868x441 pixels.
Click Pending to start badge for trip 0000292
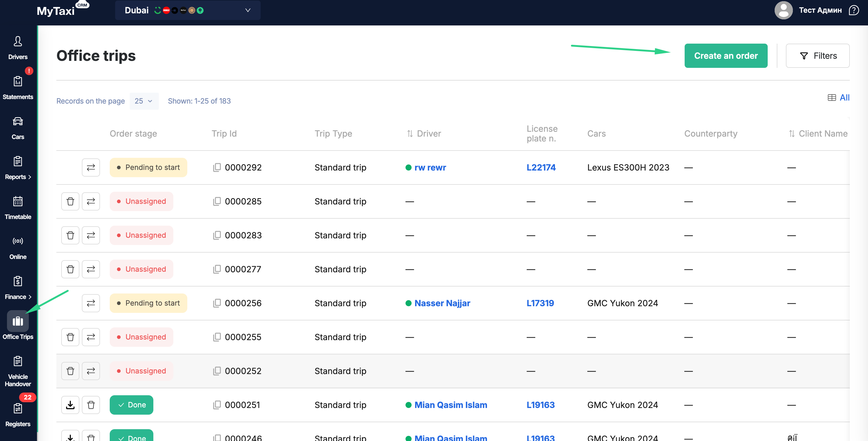[148, 167]
